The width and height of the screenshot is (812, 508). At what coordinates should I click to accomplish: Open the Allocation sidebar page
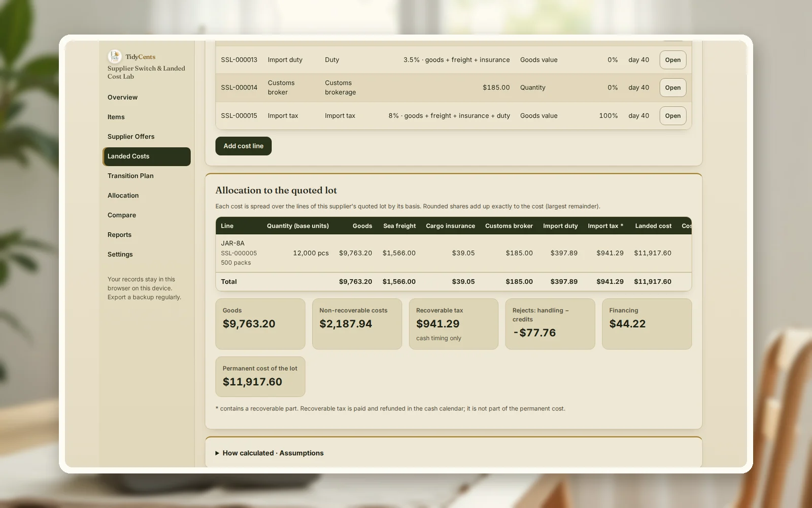[x=146, y=196]
